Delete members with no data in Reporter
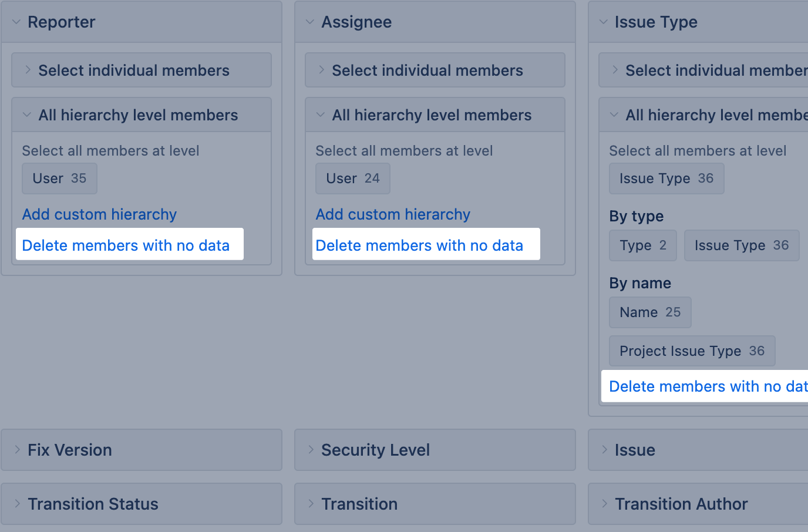This screenshot has width=808, height=532. pyautogui.click(x=126, y=245)
